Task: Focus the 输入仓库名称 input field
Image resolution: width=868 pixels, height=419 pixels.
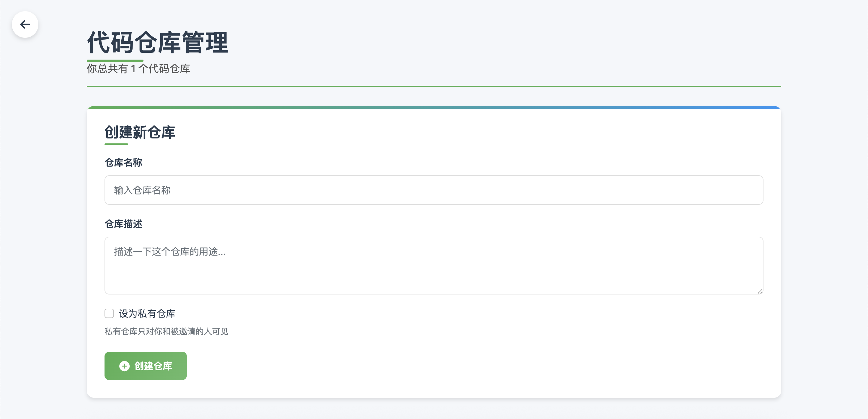Action: [434, 190]
